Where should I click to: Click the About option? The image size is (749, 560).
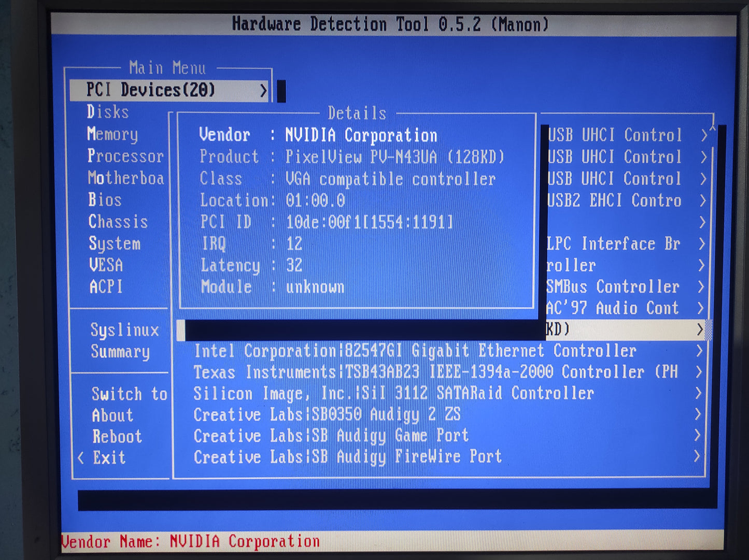(112, 415)
